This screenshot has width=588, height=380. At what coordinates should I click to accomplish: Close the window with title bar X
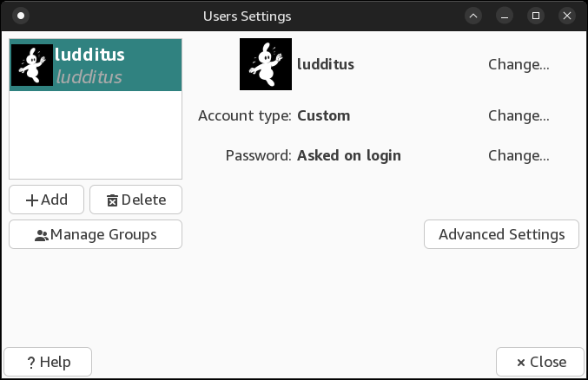567,16
